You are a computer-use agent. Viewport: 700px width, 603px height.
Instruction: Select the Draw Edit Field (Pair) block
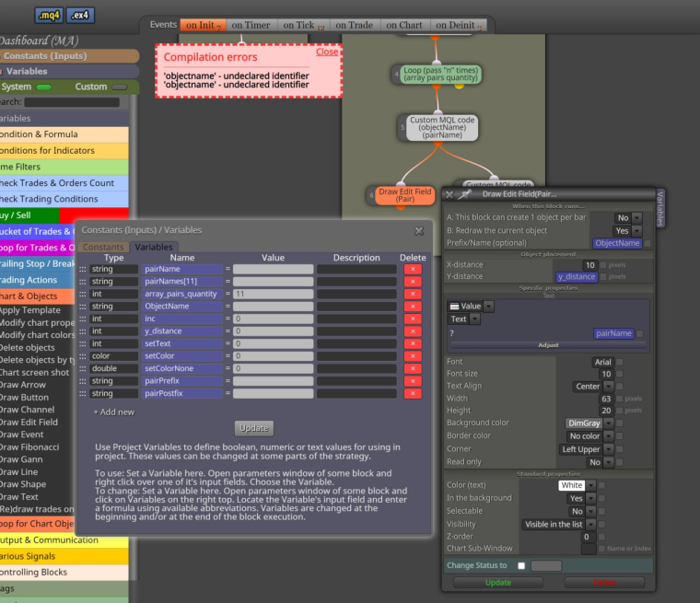[x=405, y=195]
